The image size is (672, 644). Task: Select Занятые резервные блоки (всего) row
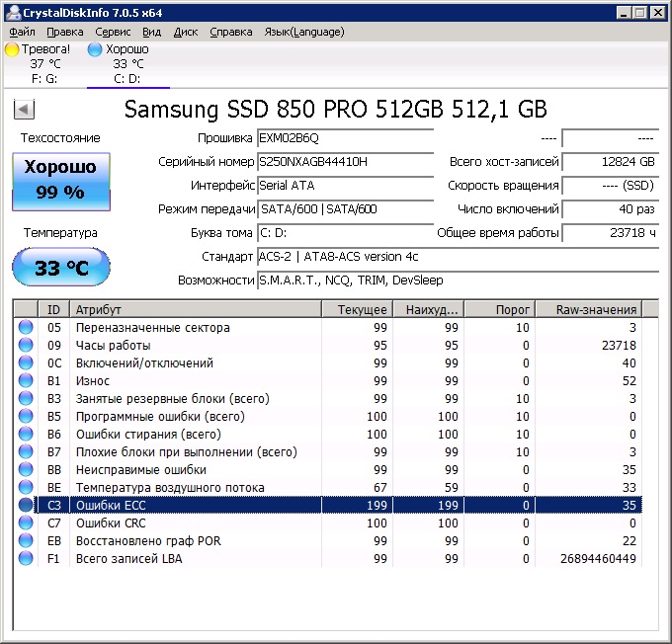(328, 398)
